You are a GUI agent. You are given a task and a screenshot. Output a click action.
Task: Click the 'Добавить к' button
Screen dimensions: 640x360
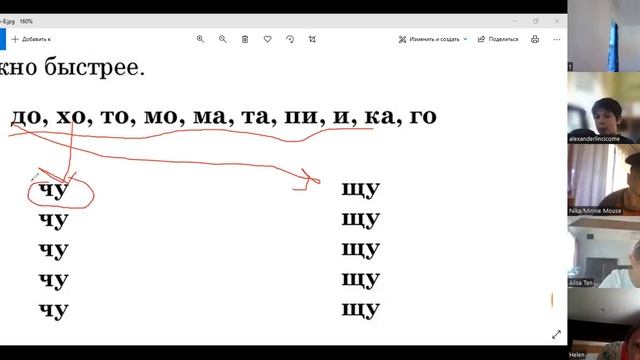coord(31,39)
